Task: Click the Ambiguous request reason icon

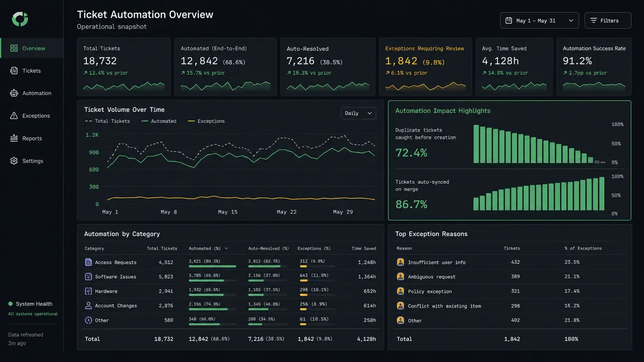Action: (400, 277)
